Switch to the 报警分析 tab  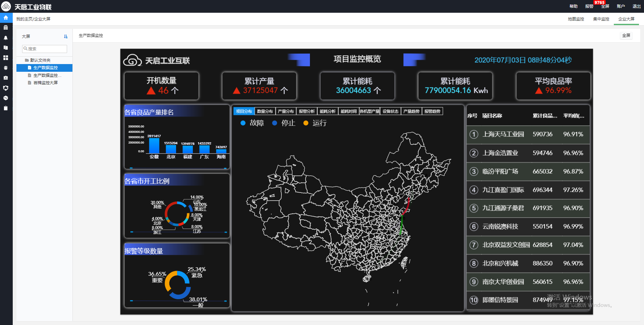pos(307,111)
